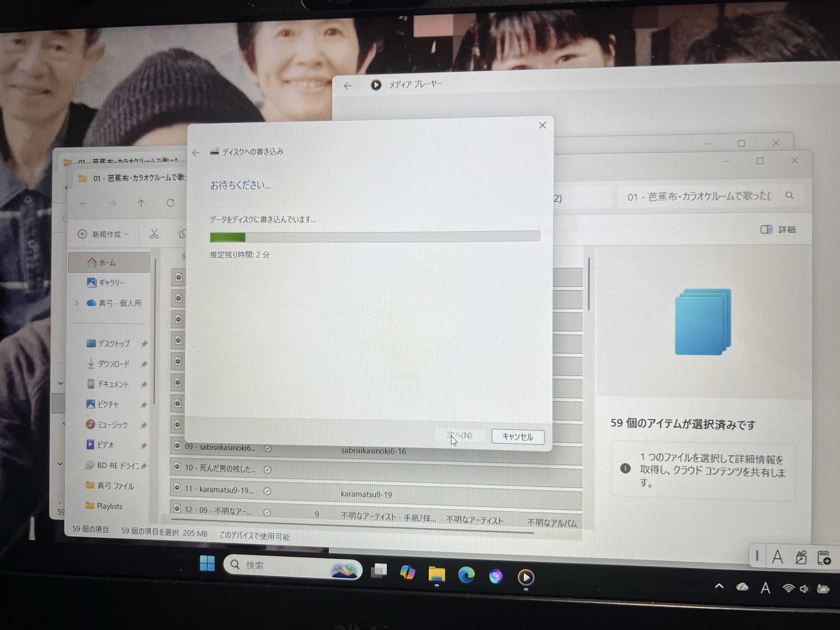Screen dimensions: 840x630
Task: Open Media Player from the taskbar
Action: click(x=526, y=577)
